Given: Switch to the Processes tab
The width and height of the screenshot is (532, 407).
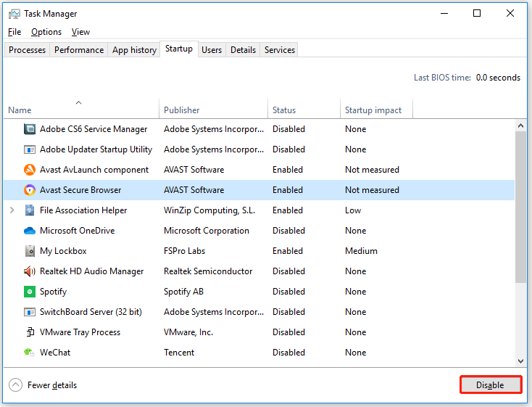Looking at the screenshot, I should click(27, 50).
